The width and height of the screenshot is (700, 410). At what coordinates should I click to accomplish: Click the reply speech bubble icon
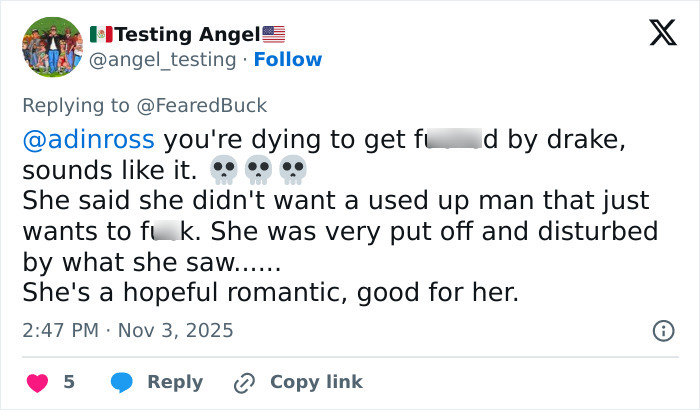tap(121, 382)
